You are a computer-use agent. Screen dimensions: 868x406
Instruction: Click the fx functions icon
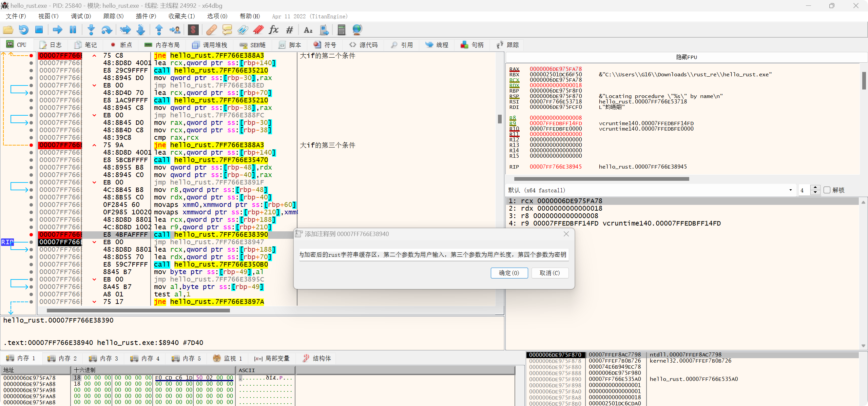pyautogui.click(x=273, y=30)
